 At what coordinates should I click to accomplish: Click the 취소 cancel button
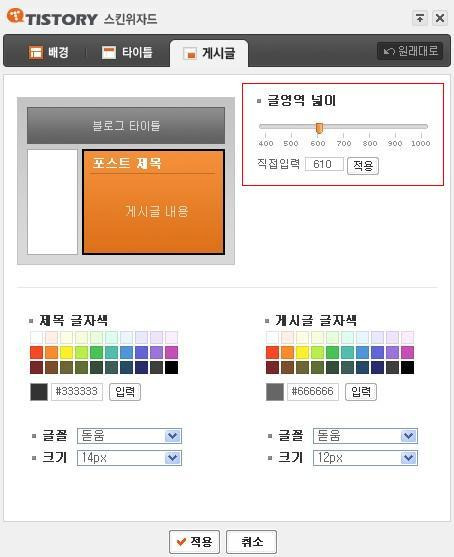(x=252, y=542)
